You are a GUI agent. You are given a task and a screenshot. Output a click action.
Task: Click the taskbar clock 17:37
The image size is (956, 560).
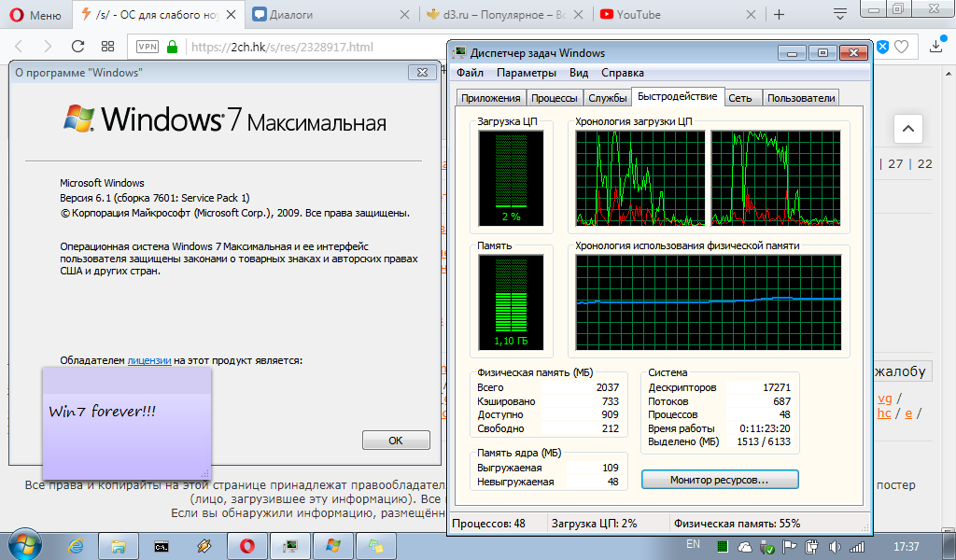(x=906, y=547)
